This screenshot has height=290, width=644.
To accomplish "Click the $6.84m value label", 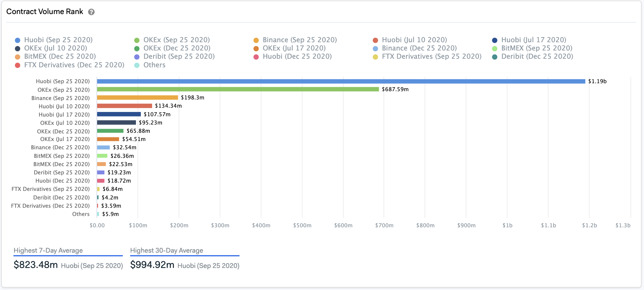I will pos(113,189).
